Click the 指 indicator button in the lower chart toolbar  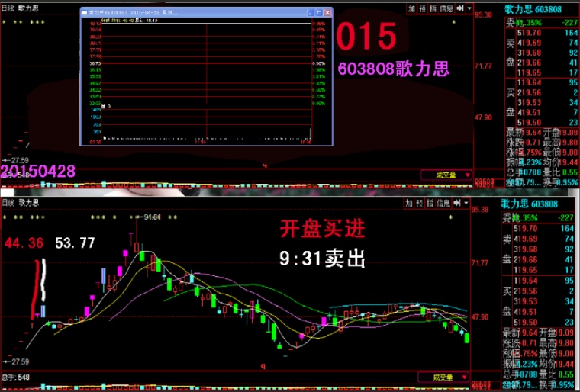[x=430, y=203]
